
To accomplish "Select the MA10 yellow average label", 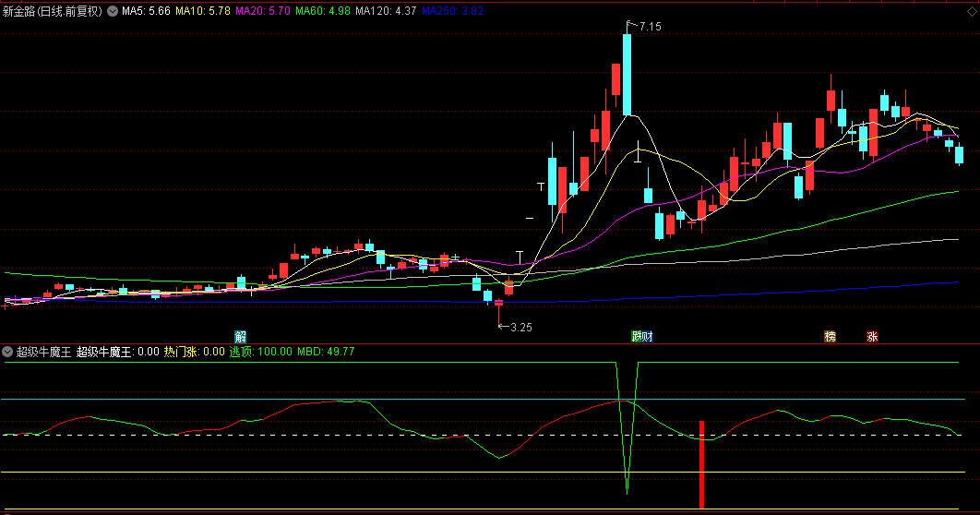I will click(203, 11).
